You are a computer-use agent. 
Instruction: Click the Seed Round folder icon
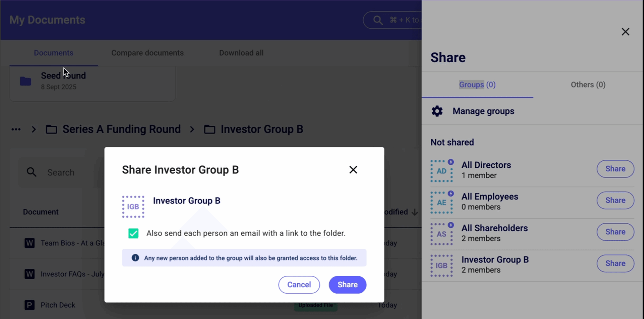pyautogui.click(x=25, y=81)
